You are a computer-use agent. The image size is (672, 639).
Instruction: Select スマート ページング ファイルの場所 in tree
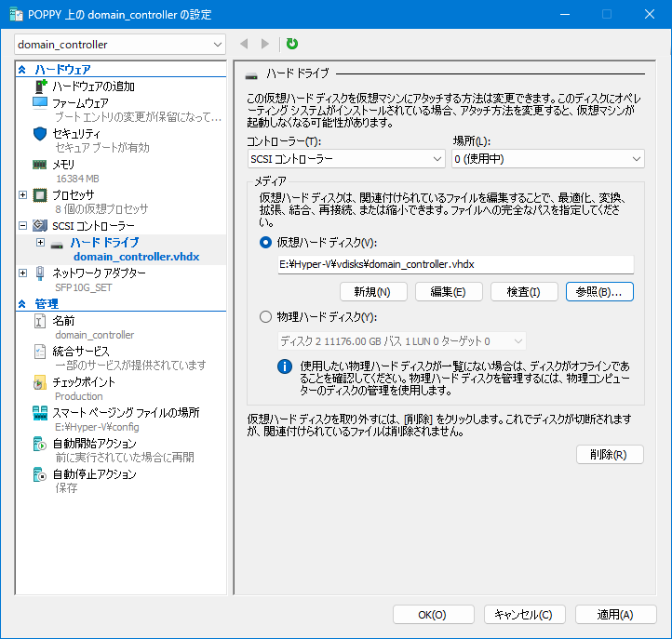pyautogui.click(x=126, y=412)
